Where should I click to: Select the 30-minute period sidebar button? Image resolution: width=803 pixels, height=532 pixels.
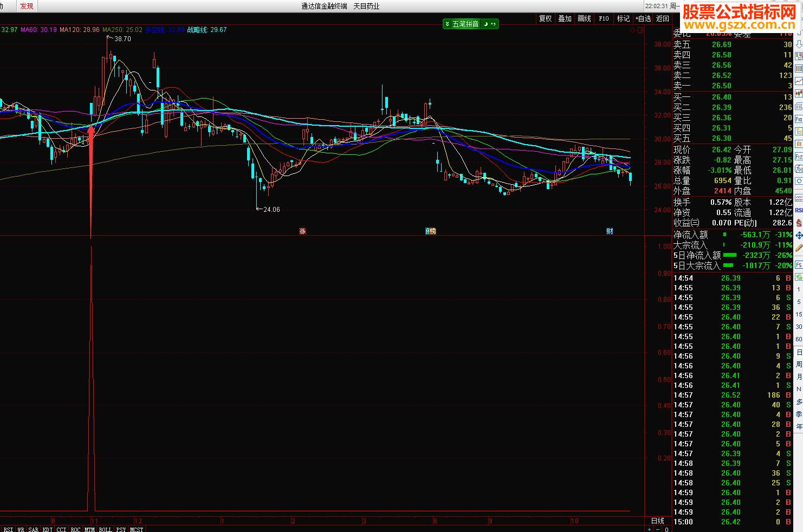pyautogui.click(x=799, y=327)
